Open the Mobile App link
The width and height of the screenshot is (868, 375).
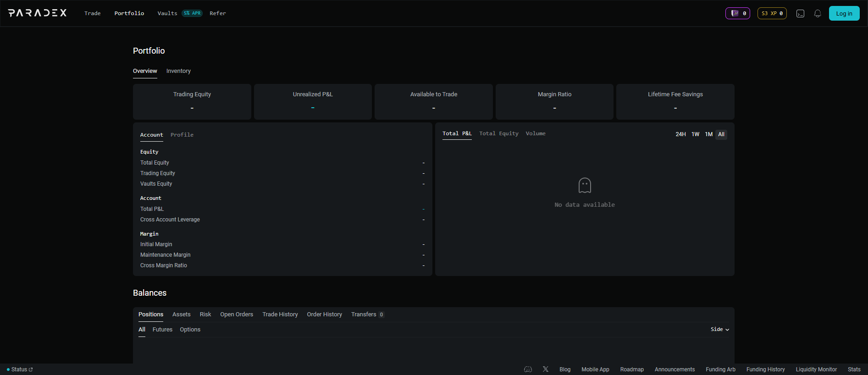coord(595,369)
